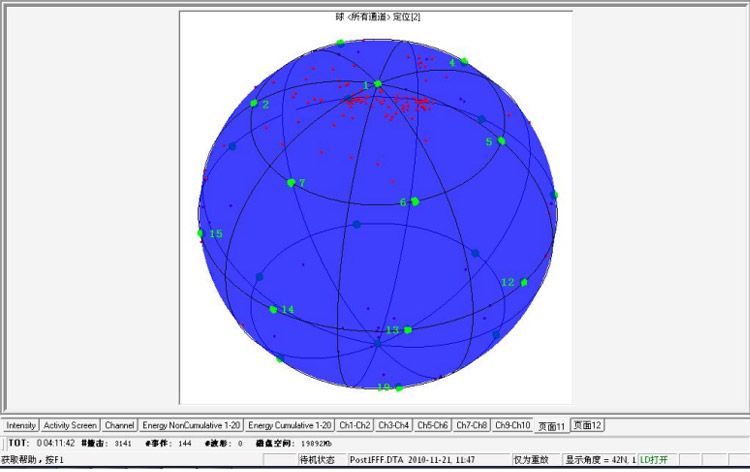Open the Ch5-Ch6 tab
Screen dimensions: 750x472
click(x=434, y=425)
